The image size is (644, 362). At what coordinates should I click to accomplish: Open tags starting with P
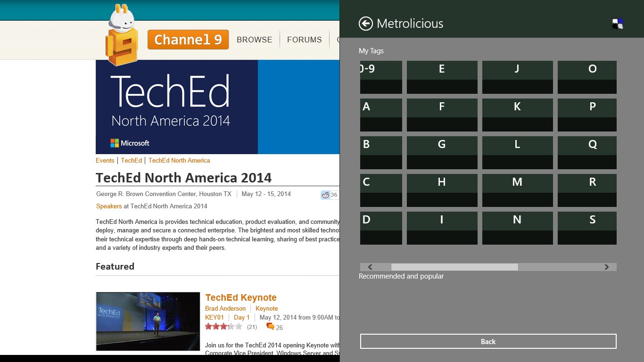[x=587, y=115]
